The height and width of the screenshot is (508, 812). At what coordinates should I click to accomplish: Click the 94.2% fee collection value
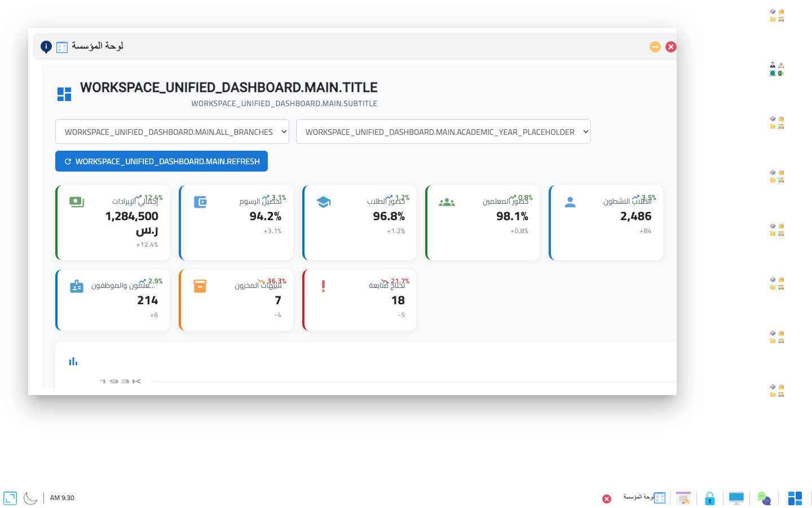coord(266,216)
